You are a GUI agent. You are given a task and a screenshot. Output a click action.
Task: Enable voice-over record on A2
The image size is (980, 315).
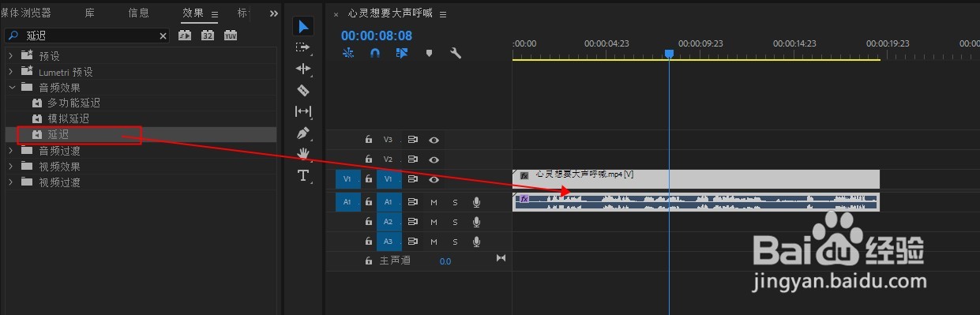point(476,222)
